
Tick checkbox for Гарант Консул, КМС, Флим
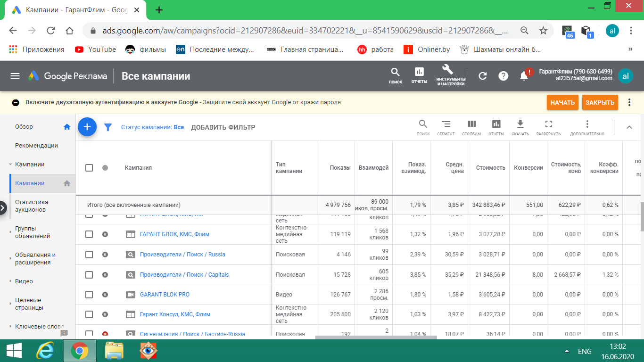(89, 314)
